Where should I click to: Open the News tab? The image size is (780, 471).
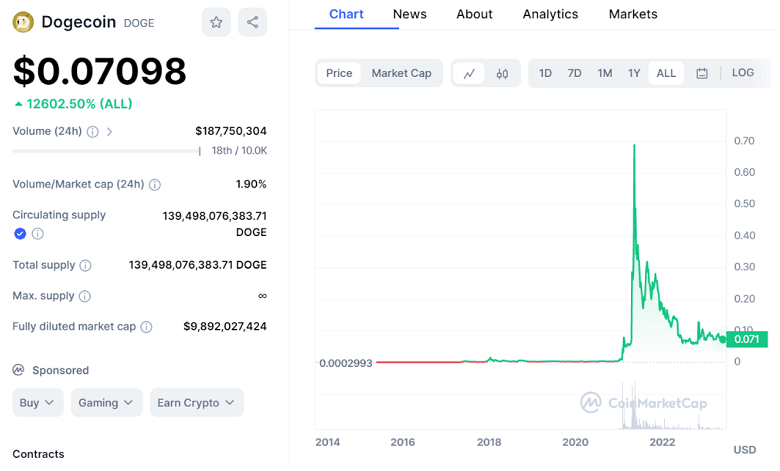click(409, 14)
